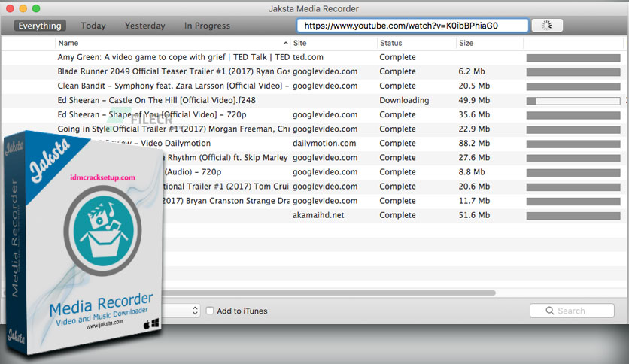The height and width of the screenshot is (364, 629).
Task: Click the horizontal scrollbar under the list
Action: (x=329, y=293)
